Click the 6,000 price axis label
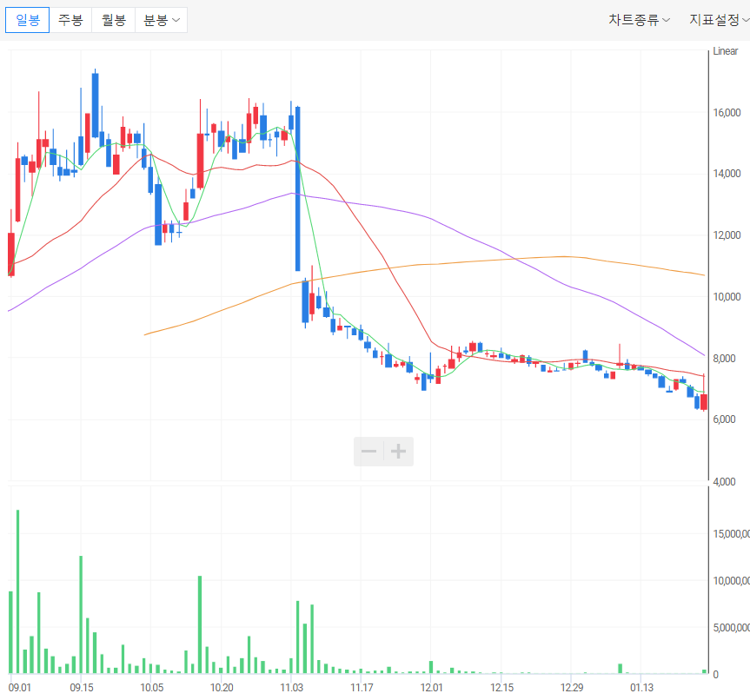The width and height of the screenshot is (750, 700). click(x=724, y=419)
